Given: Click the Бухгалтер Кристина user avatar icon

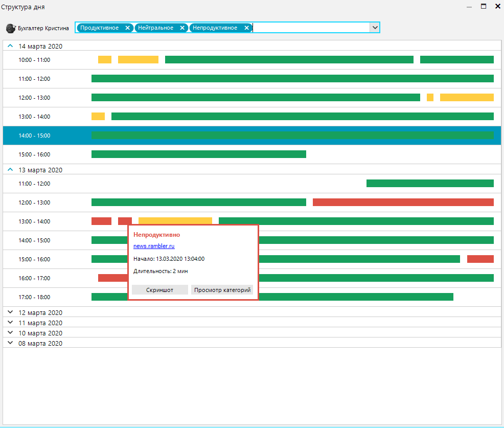Looking at the screenshot, I should coord(11,28).
